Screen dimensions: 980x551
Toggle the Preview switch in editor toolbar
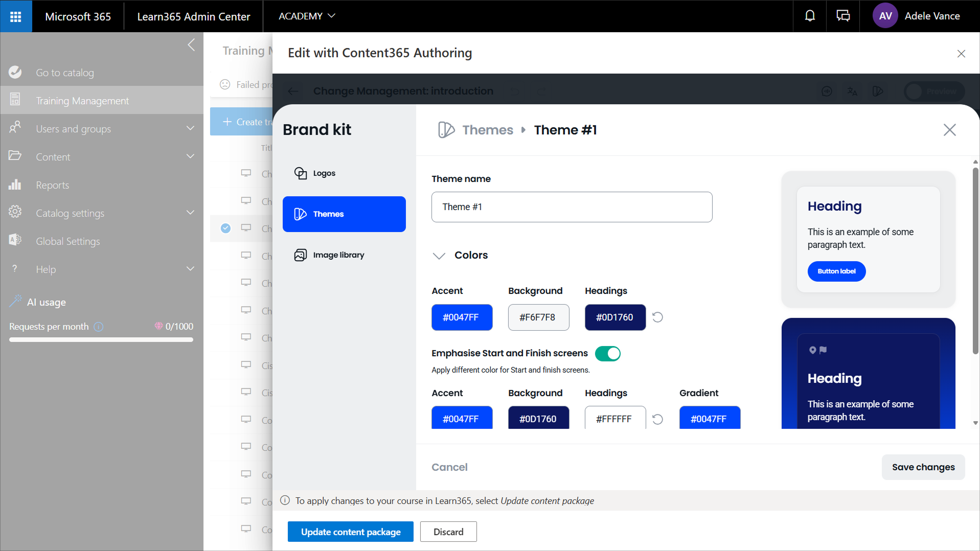coord(933,91)
